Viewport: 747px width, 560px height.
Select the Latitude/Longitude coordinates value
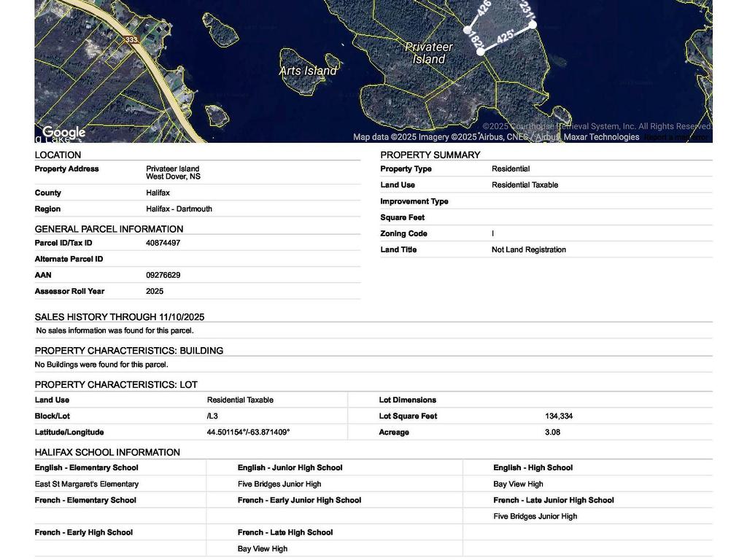tap(248, 432)
